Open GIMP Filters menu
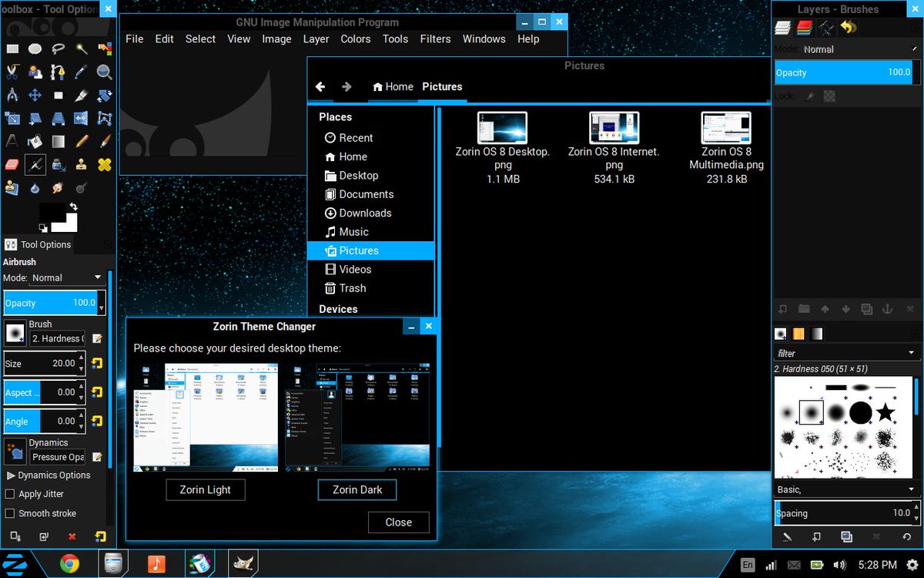Screen dimensions: 924x578 (435, 39)
